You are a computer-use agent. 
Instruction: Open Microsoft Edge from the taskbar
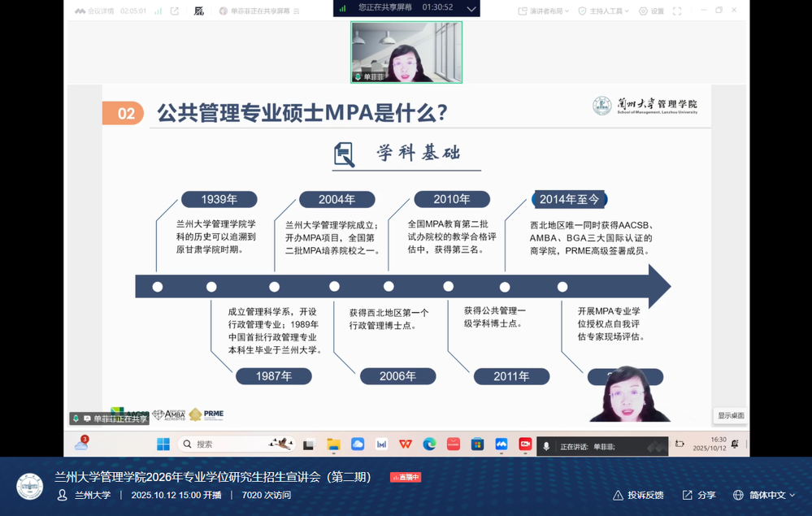(429, 444)
